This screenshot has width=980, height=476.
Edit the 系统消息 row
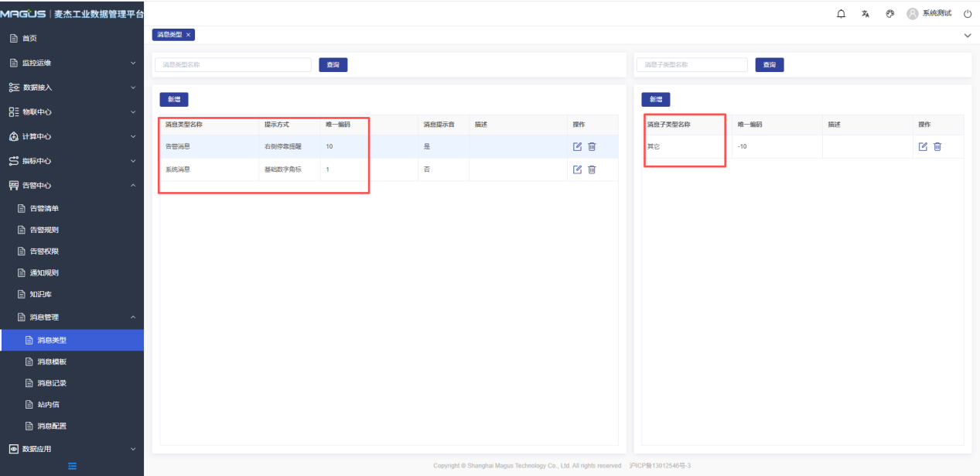pyautogui.click(x=577, y=170)
